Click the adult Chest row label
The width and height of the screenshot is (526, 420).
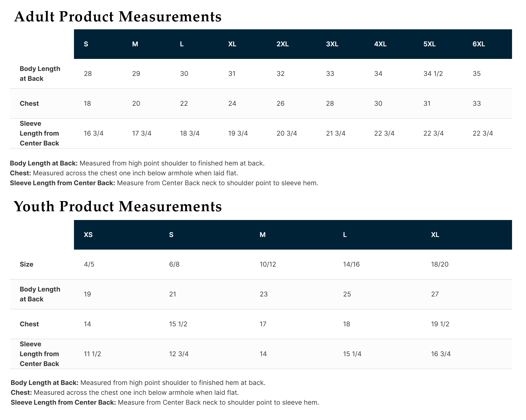tap(29, 104)
